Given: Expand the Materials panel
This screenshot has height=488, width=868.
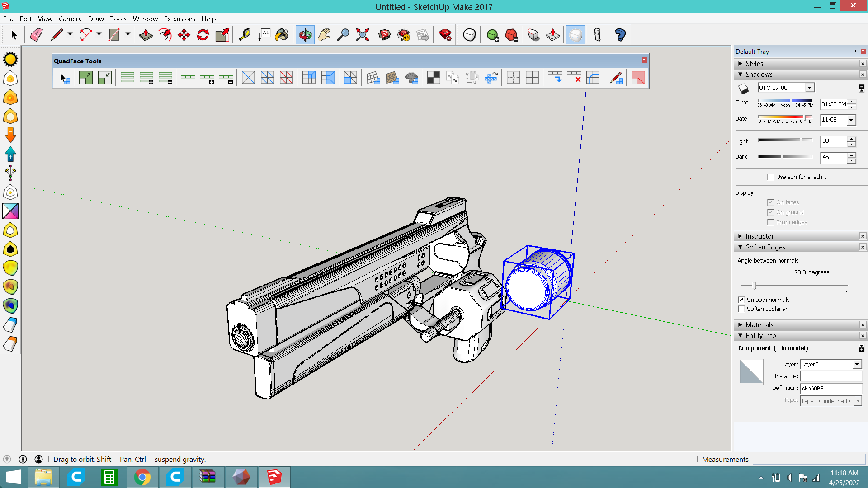Looking at the screenshot, I should click(759, 324).
